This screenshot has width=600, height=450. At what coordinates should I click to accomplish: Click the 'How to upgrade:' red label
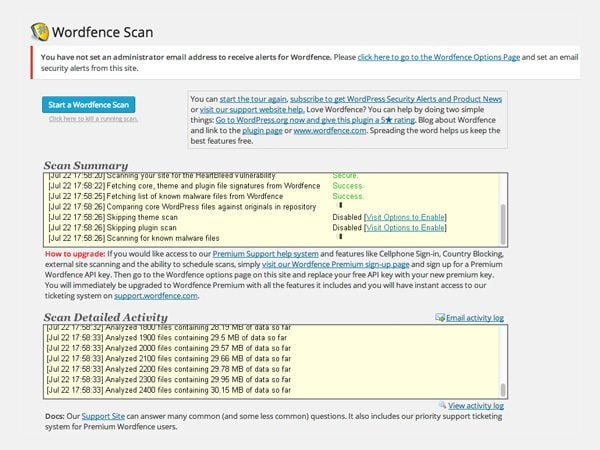(x=75, y=254)
